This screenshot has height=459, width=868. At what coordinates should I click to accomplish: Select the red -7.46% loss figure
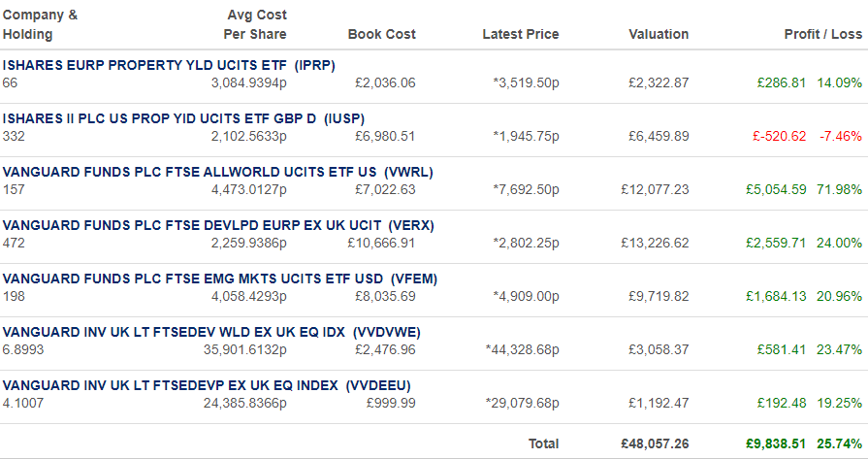tap(841, 136)
